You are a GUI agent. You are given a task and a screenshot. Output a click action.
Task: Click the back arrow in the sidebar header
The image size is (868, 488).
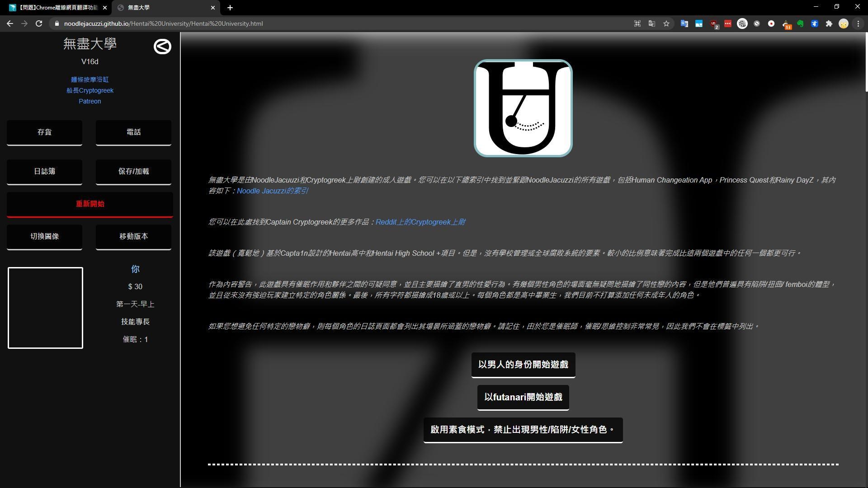coord(162,46)
